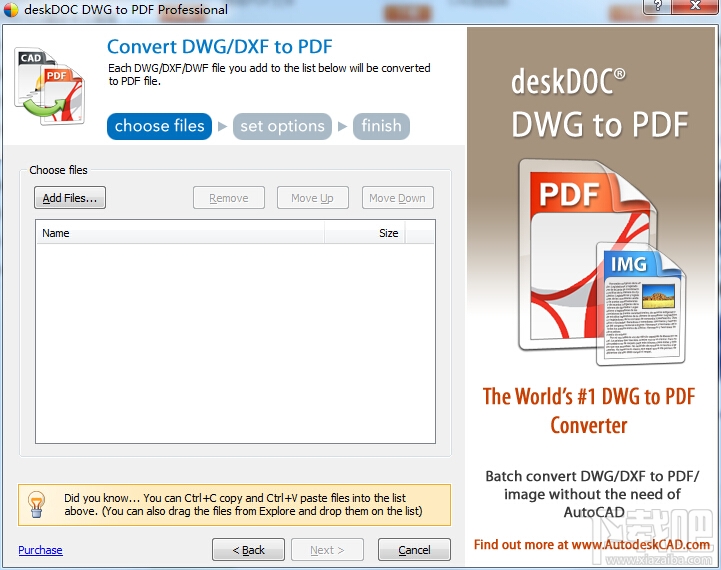Click the "Convert DWG/DXF to PDF" heading
This screenshot has height=570, width=721.
(219, 46)
